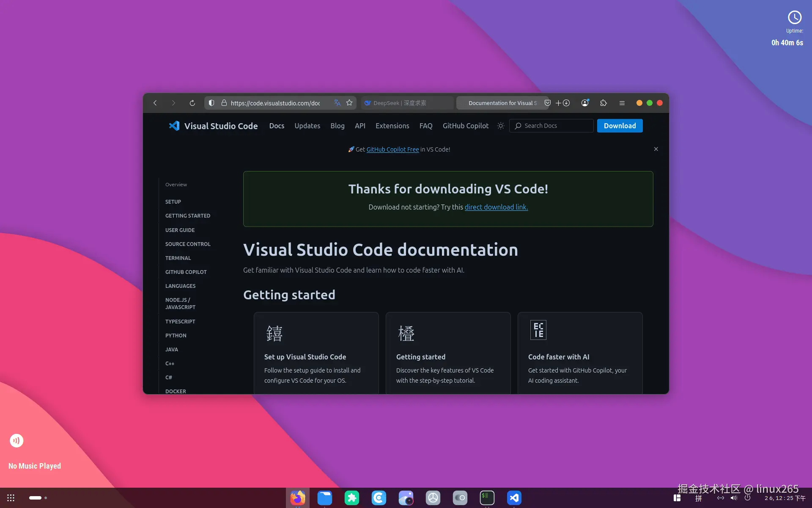Open the Firefox extensions puzzle icon
812x508 pixels.
coord(604,103)
